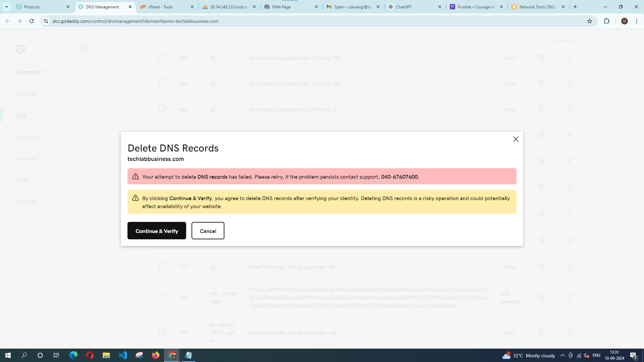The image size is (644, 362).
Task: Tick checkbox for cm._domainkey TXT record
Action: tap(162, 296)
